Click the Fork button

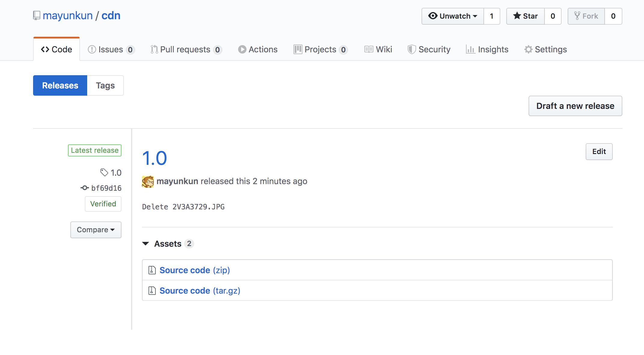[586, 16]
